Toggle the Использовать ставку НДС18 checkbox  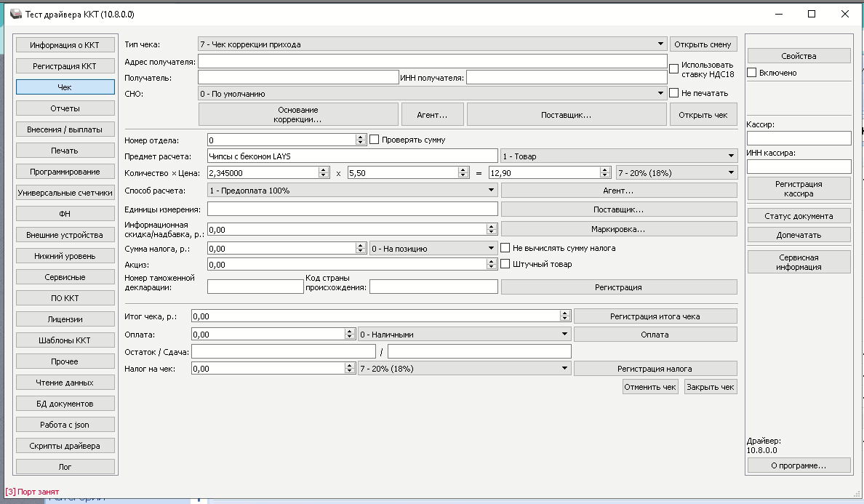tap(673, 69)
